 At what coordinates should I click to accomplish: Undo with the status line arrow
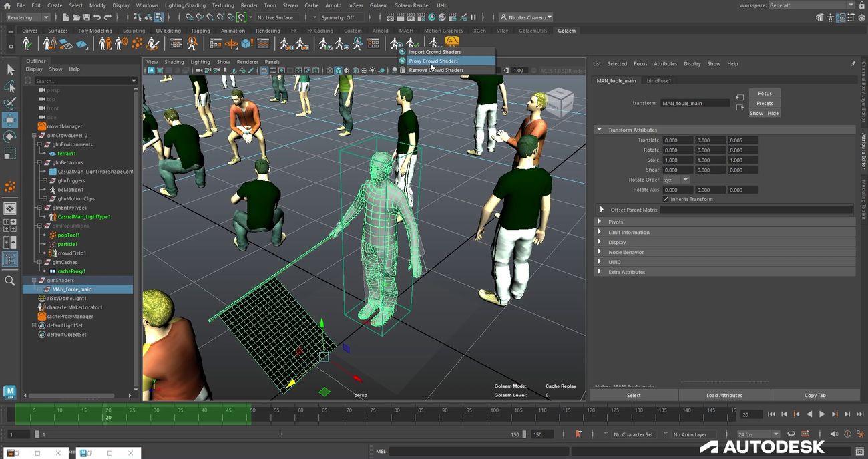[97, 17]
